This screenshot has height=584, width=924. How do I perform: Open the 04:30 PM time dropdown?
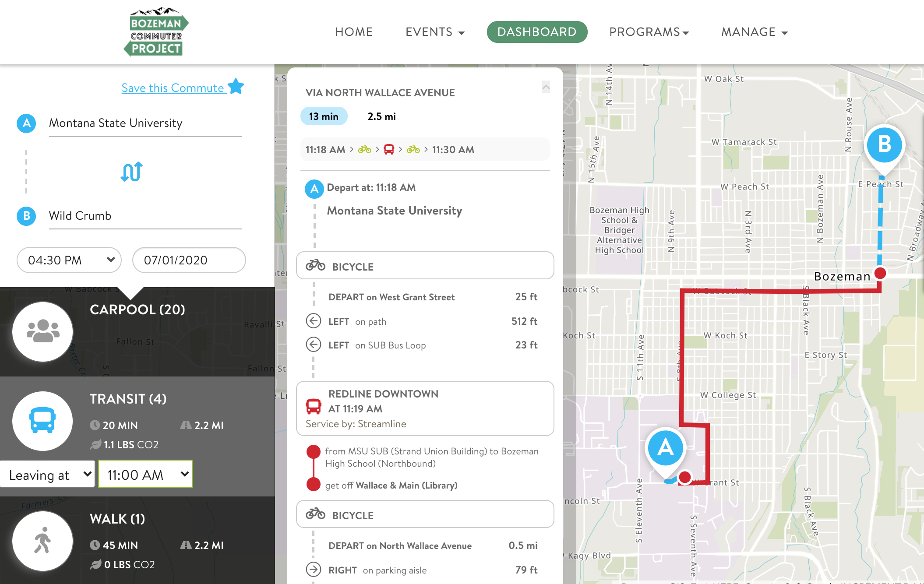click(x=69, y=260)
